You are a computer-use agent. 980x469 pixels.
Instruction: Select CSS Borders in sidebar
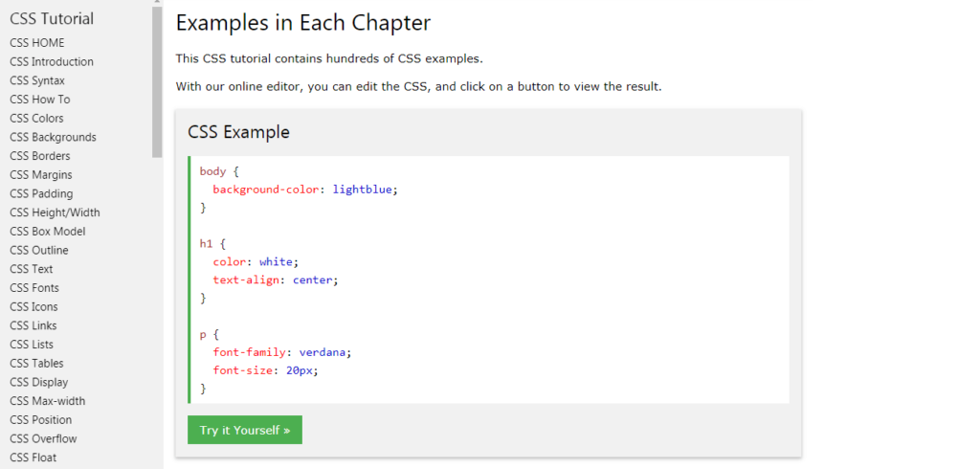pos(39,156)
